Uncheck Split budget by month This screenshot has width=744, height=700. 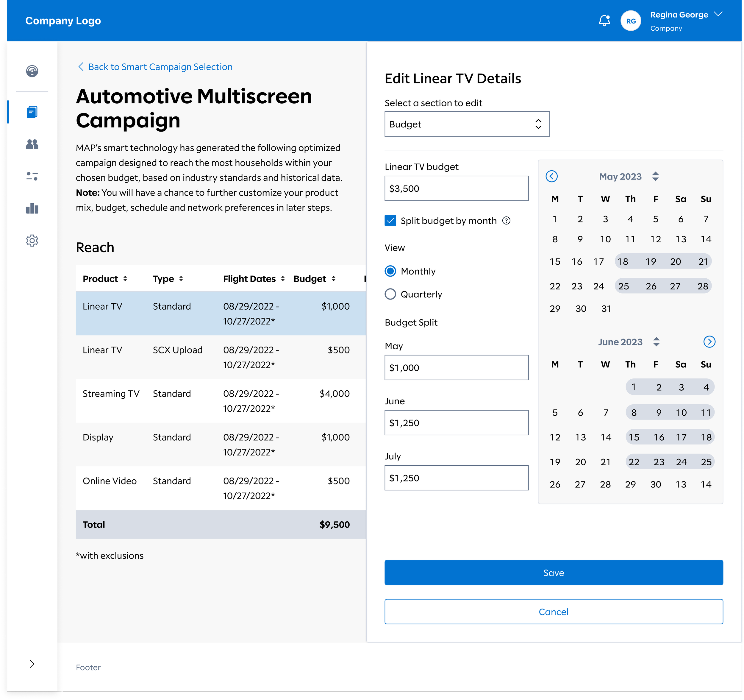[390, 221]
